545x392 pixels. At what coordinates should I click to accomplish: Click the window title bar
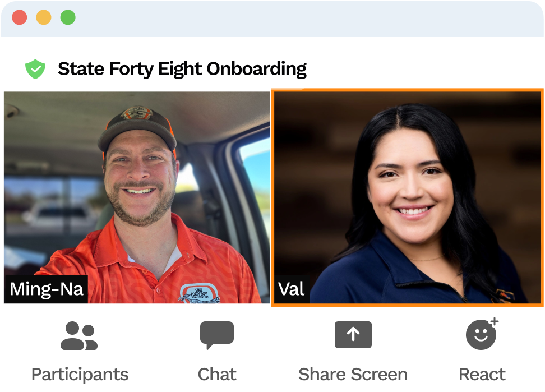pyautogui.click(x=272, y=19)
